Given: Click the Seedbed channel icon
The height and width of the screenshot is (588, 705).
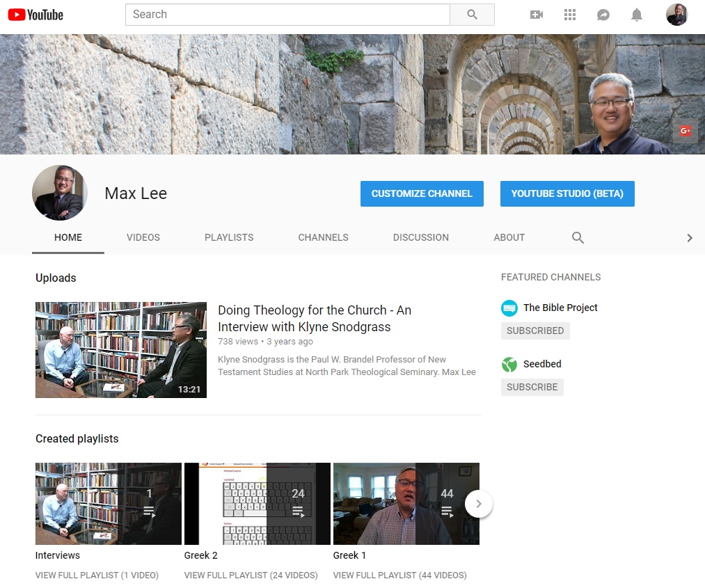Looking at the screenshot, I should point(509,364).
